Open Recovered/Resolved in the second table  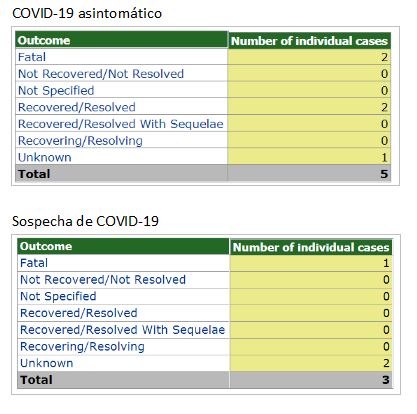coord(79,313)
